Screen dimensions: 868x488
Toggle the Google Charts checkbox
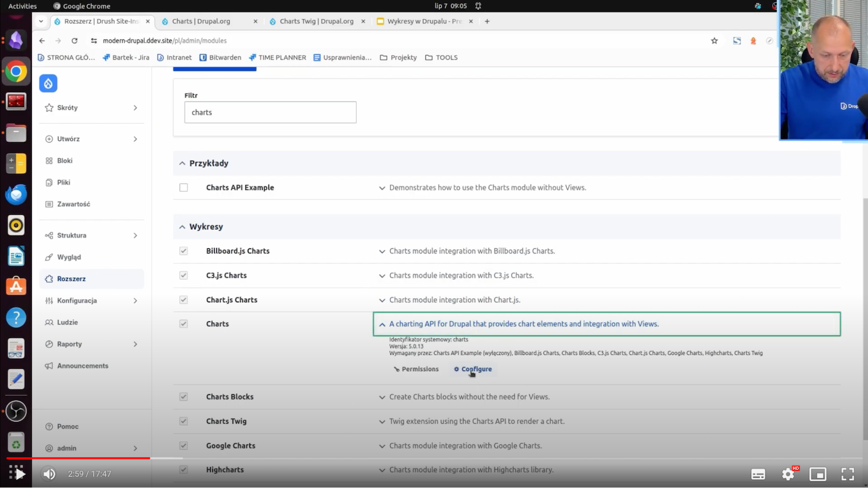pos(183,446)
